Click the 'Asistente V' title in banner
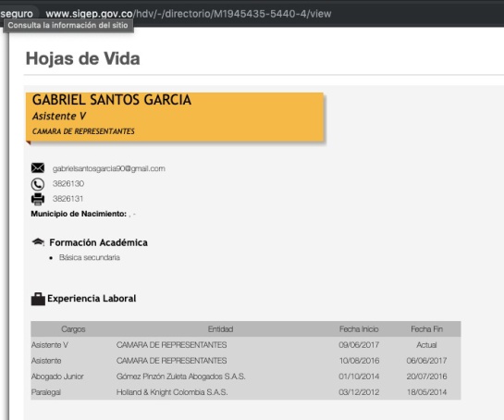The height and width of the screenshot is (420, 504). pyautogui.click(x=59, y=116)
